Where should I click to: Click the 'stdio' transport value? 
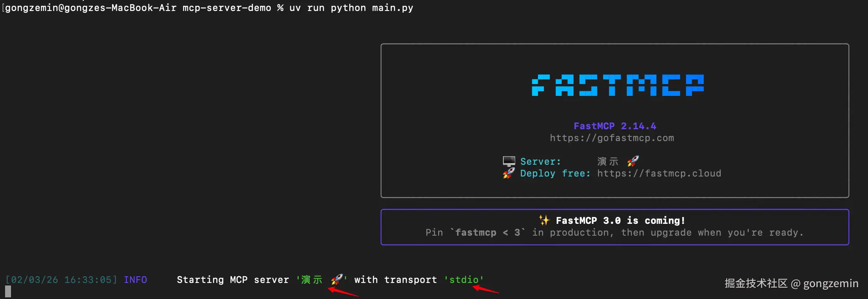(x=464, y=280)
